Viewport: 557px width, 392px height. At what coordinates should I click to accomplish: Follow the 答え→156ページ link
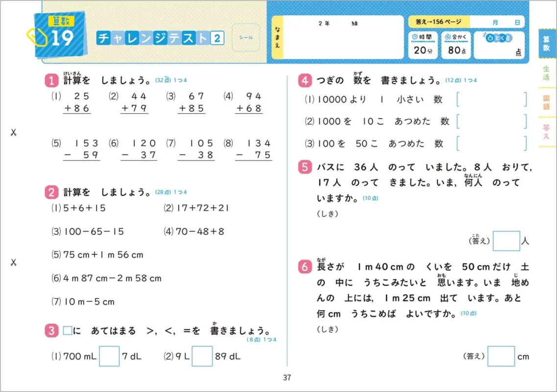439,22
